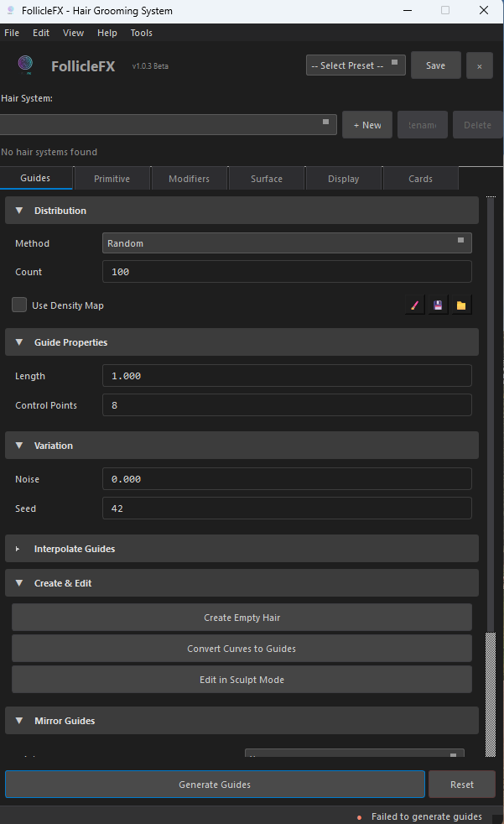Open the File menu

[x=12, y=33]
